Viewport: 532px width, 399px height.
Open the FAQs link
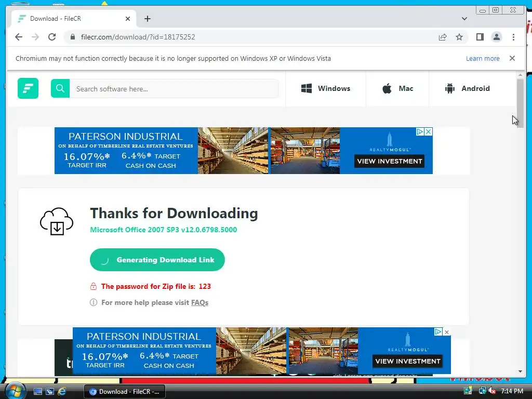point(199,302)
